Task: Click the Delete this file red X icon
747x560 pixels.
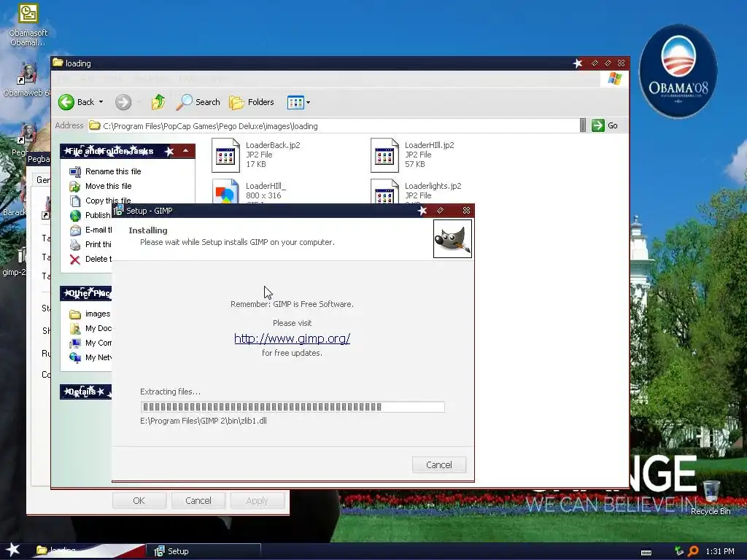Action: (x=75, y=260)
